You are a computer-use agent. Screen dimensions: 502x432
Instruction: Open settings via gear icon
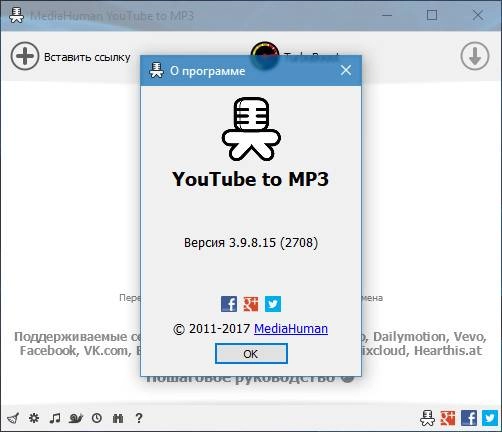pos(34,418)
